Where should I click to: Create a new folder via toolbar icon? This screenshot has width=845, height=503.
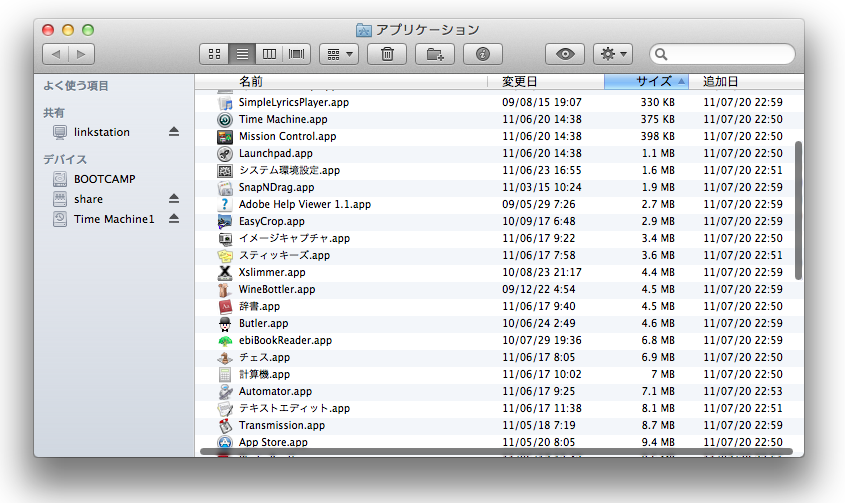click(x=435, y=54)
